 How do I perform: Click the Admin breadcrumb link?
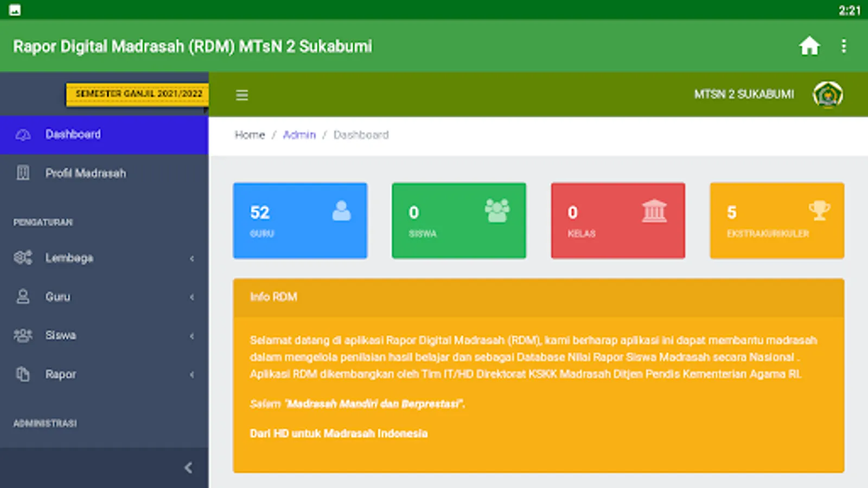tap(299, 135)
